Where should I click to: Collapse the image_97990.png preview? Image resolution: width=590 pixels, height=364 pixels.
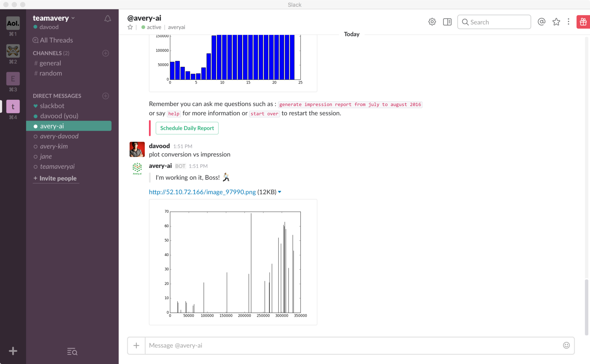pos(280,192)
